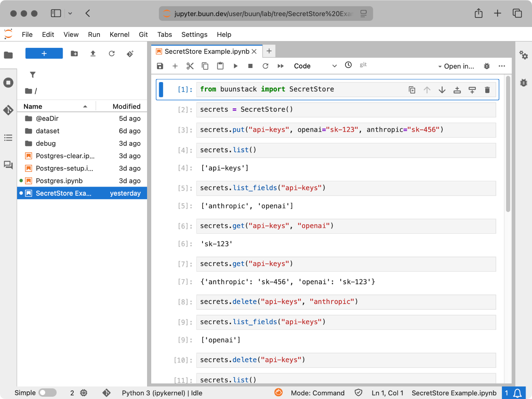Close the SecretStore Example.ipynb tab

tap(254, 51)
